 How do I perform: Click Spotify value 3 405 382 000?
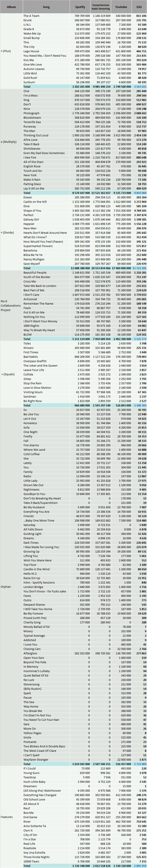point(81,211)
